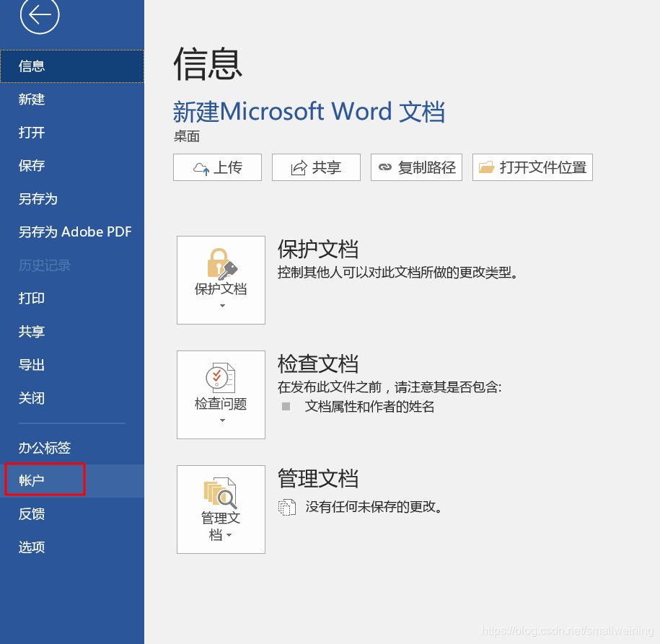Screen dimensions: 660x644
Task: Click the 保护文档 button caption
Action: (221, 289)
